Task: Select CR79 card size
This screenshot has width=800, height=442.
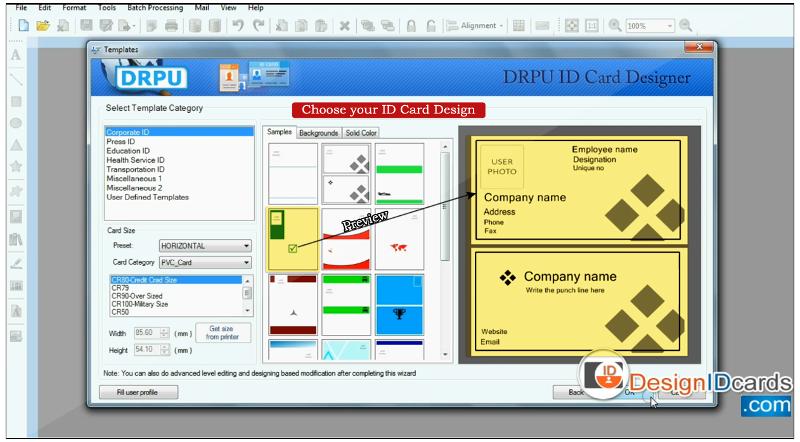Action: (x=120, y=288)
